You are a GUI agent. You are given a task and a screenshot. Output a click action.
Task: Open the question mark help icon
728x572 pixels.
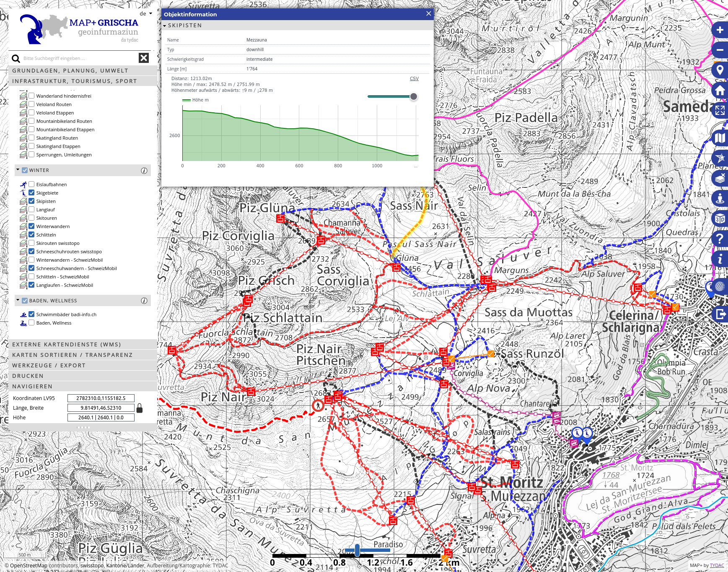tap(720, 239)
